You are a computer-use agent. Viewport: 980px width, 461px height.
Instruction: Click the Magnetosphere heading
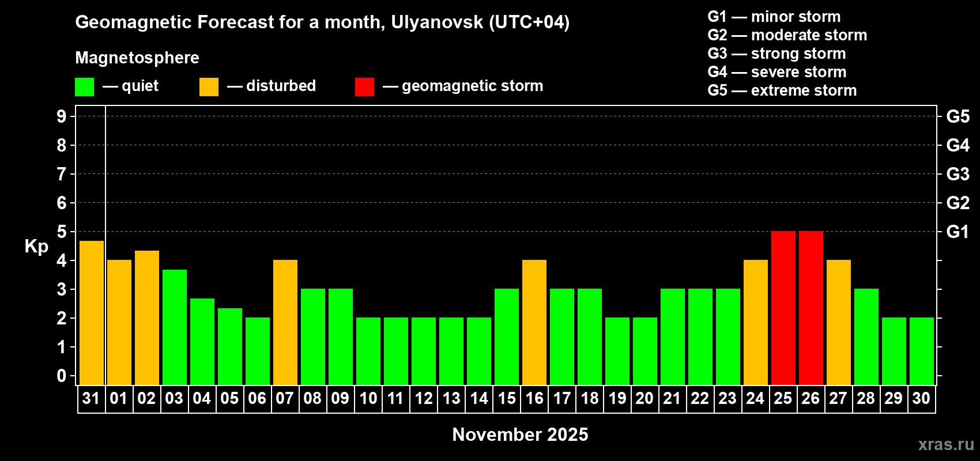coord(137,58)
